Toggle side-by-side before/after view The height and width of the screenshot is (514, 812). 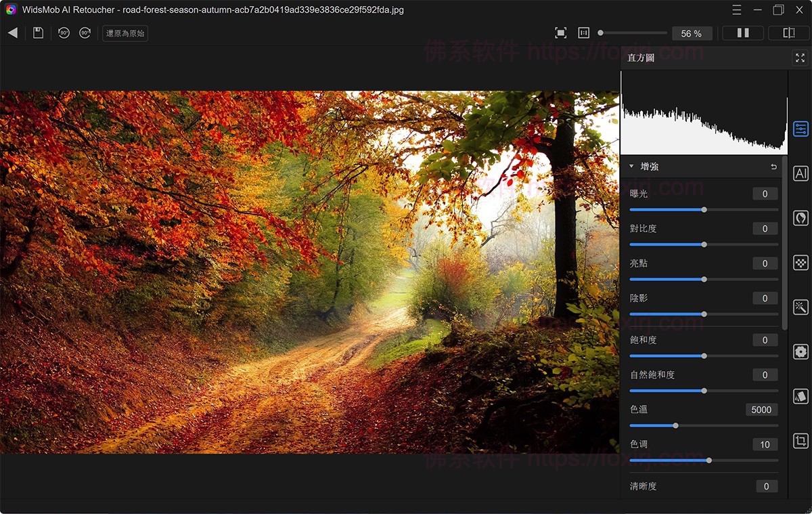743,33
